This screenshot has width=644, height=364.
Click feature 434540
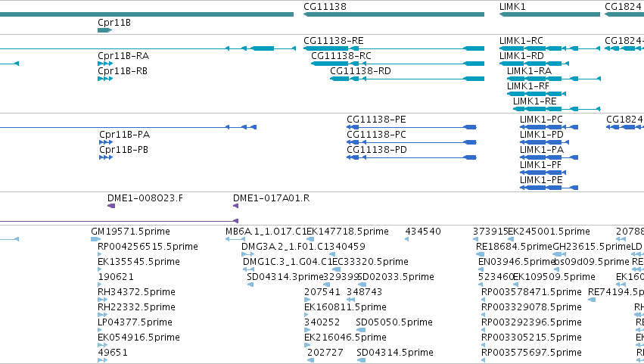click(423, 232)
